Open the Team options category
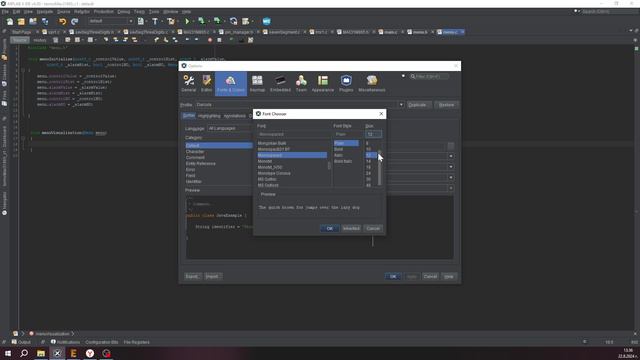640x360 pixels. 301,84
